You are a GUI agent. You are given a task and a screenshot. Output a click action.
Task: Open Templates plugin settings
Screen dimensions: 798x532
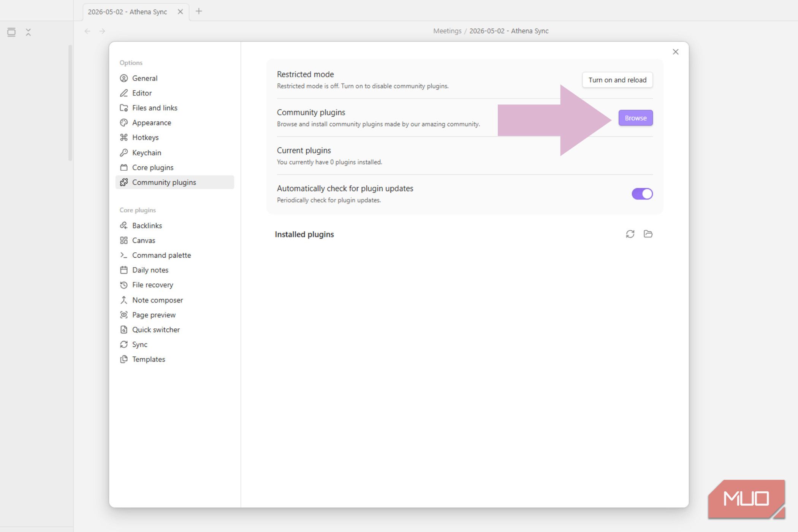174,359
